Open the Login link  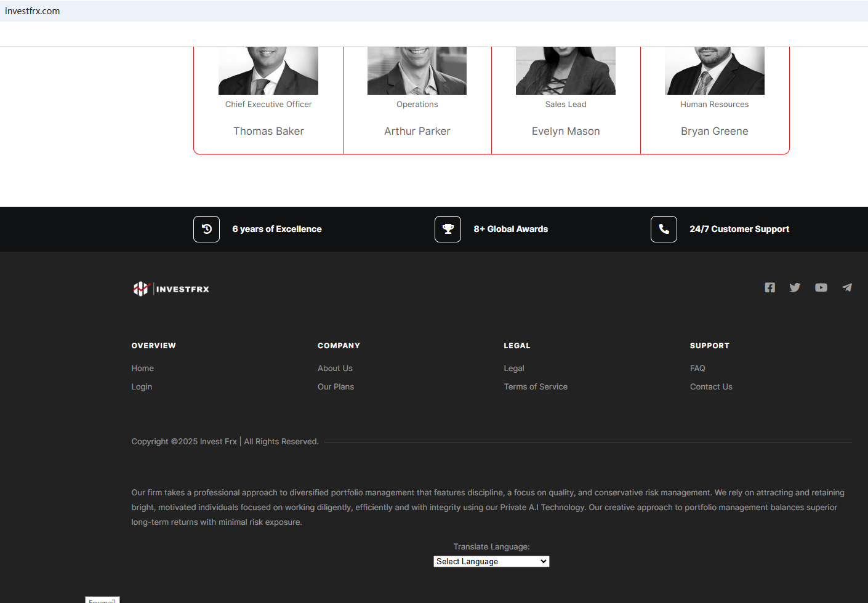click(142, 386)
